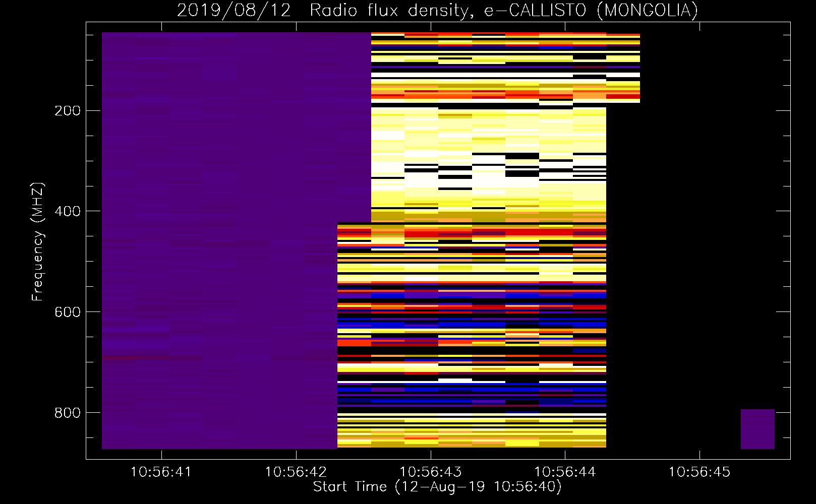This screenshot has width=816, height=504.
Task: Click the 400 frequency tick label
Action: tap(68, 211)
